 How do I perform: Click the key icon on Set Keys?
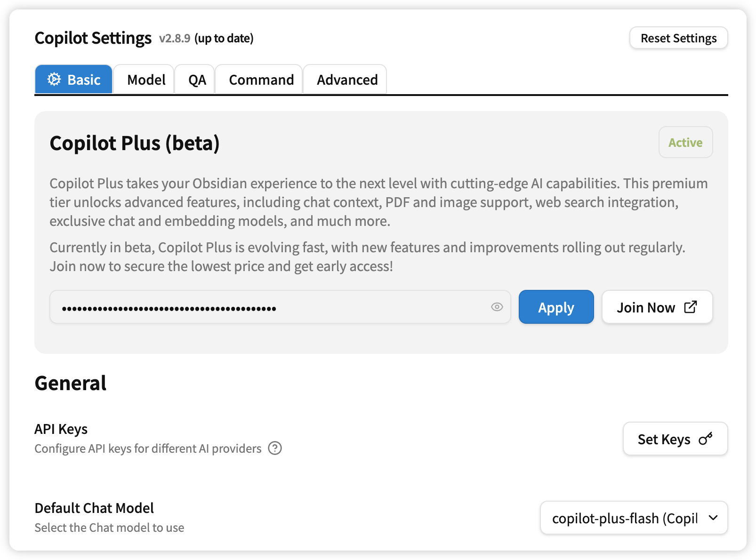[706, 439]
